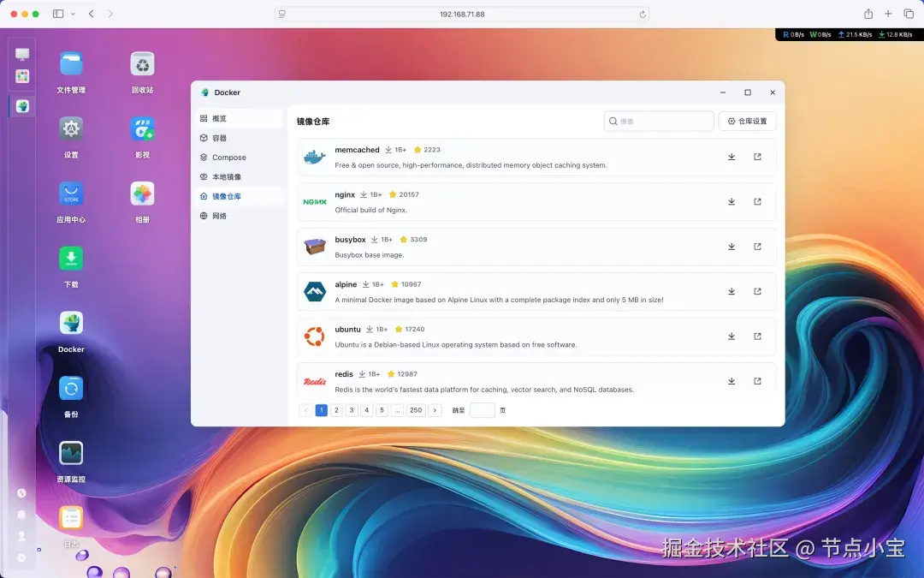Click the ellipsis pagination button
The image size is (924, 578).
(x=397, y=410)
